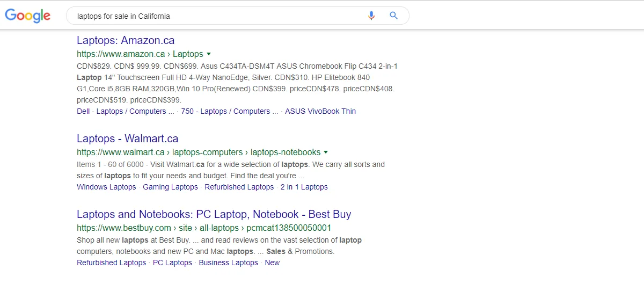Screen dimensions: 644x284
Task: Open the ASUS VivoBook Thin sitelink
Action: [320, 111]
